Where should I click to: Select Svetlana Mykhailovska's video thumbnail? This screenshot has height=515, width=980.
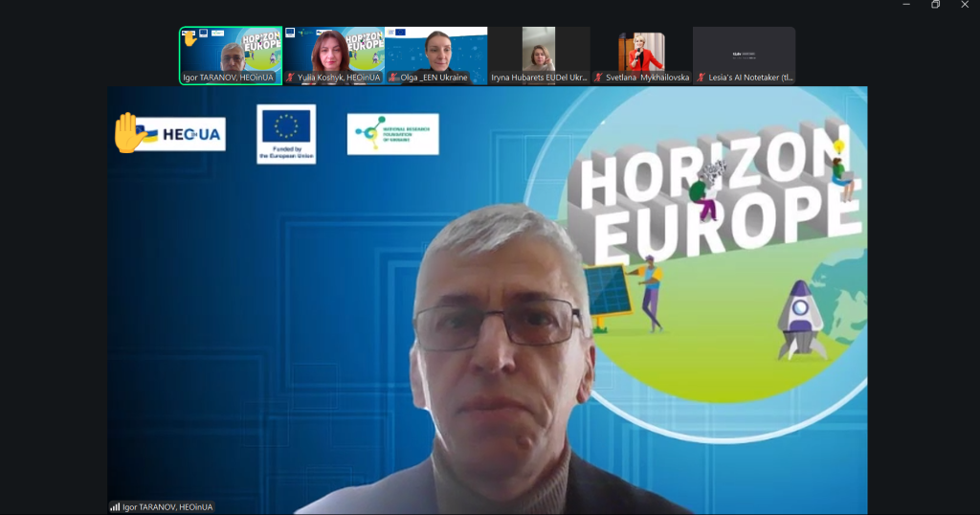641,53
